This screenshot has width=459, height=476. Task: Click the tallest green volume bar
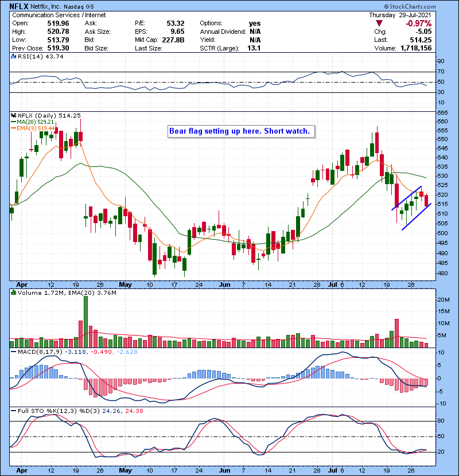pyautogui.click(x=85, y=322)
